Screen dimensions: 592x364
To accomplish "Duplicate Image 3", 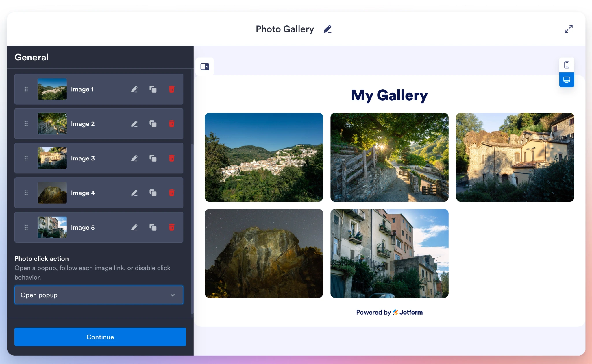I will pos(153,158).
